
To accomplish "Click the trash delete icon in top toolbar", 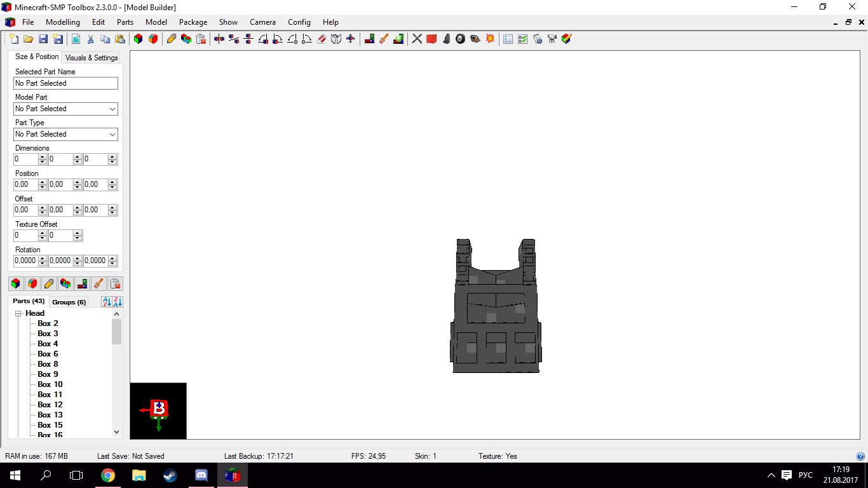I will [x=201, y=39].
